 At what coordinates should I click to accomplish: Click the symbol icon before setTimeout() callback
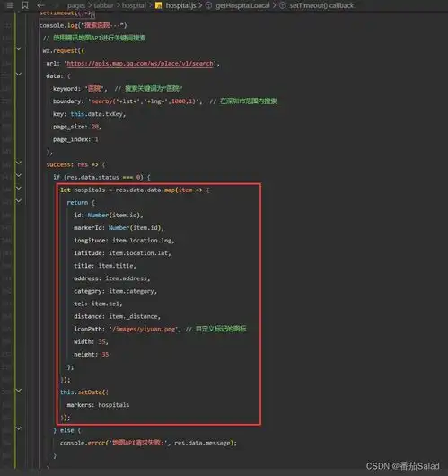283,5
